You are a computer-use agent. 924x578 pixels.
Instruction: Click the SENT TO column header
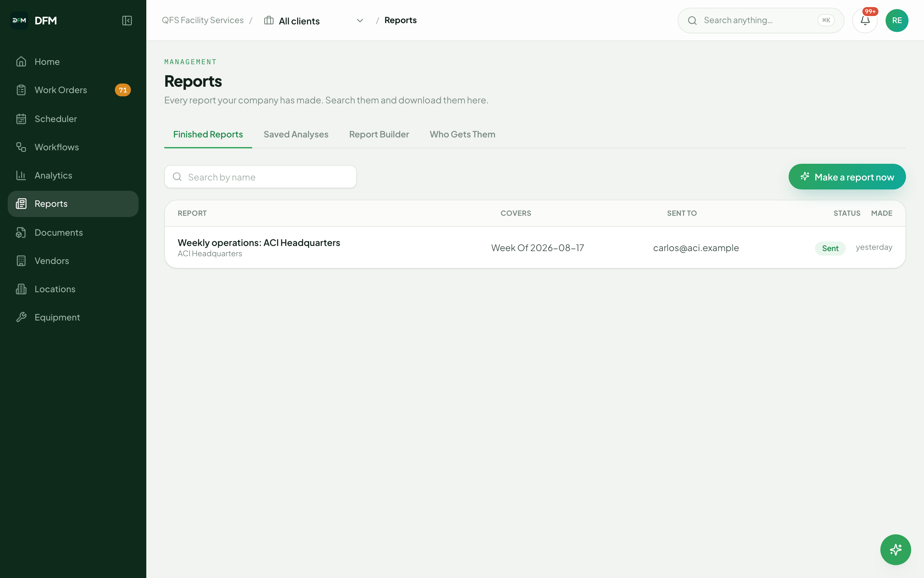point(681,213)
